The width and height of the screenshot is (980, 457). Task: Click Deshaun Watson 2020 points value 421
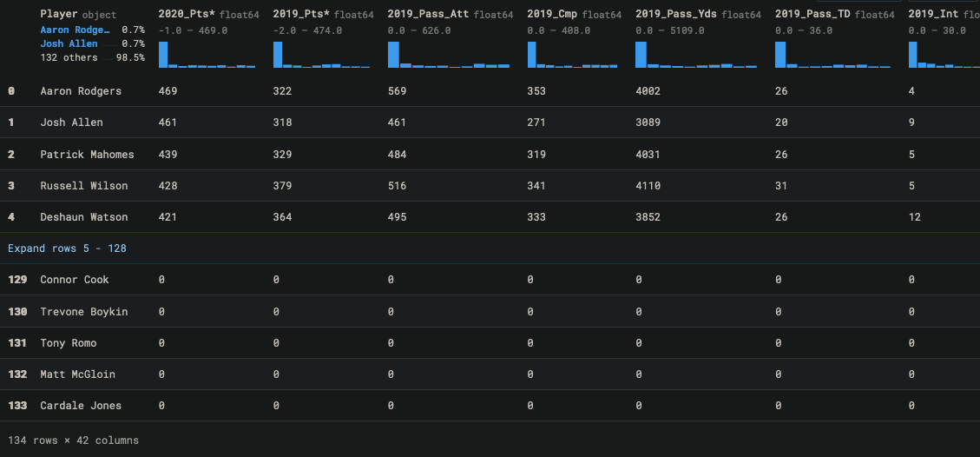pos(168,217)
